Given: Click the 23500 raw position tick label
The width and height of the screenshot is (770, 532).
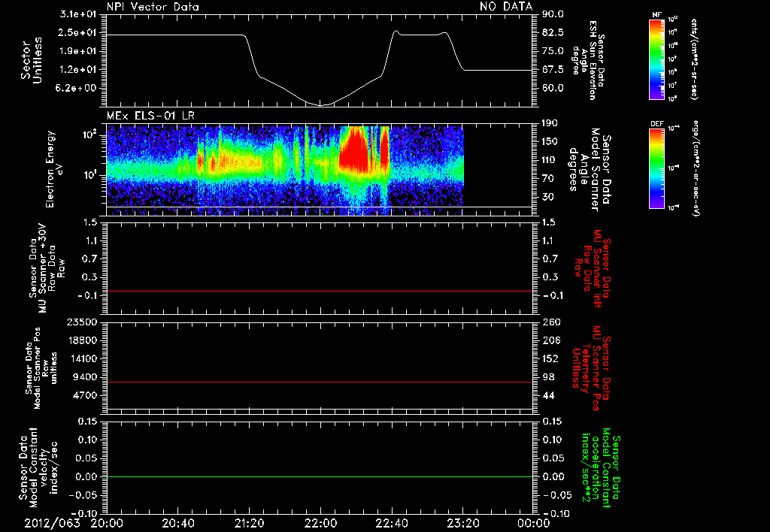Looking at the screenshot, I should coord(81,322).
